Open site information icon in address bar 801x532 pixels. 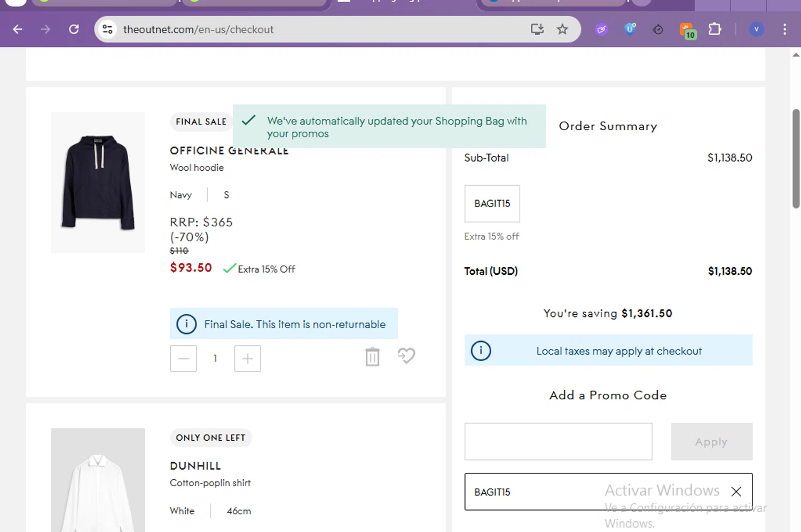108,29
